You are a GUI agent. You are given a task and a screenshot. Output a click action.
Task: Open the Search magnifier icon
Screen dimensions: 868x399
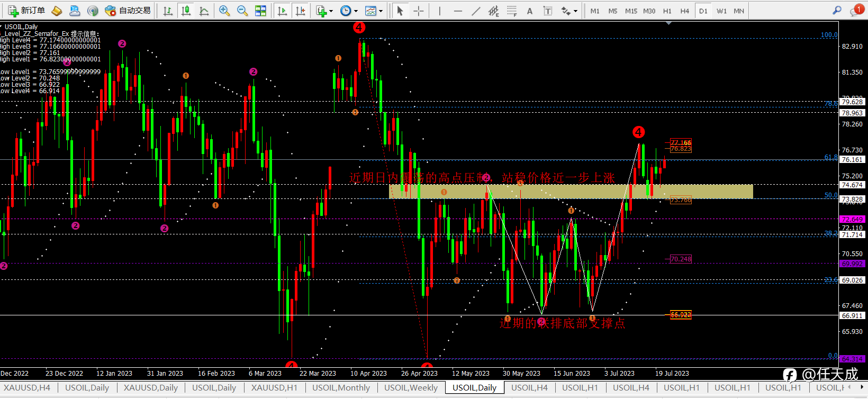pyautogui.click(x=837, y=10)
